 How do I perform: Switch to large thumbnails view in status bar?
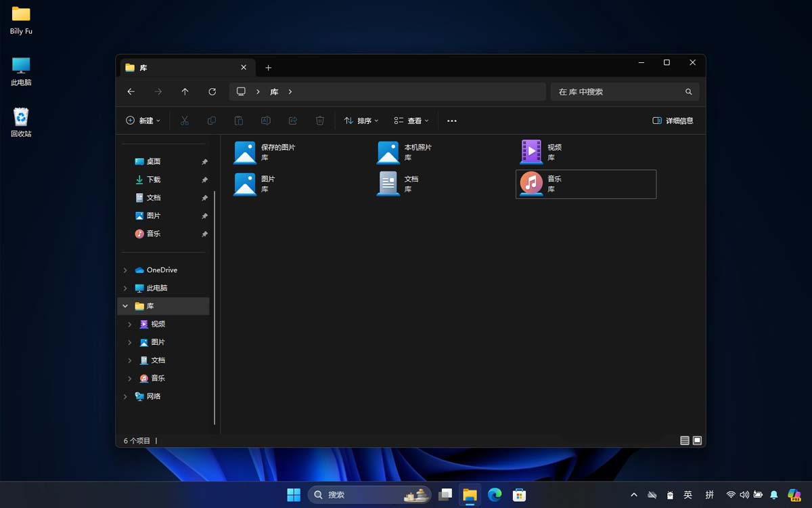pos(697,440)
